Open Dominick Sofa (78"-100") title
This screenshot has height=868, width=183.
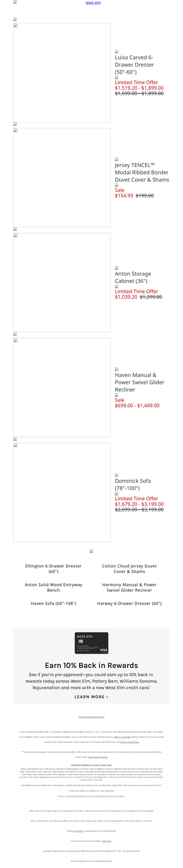coord(133,485)
